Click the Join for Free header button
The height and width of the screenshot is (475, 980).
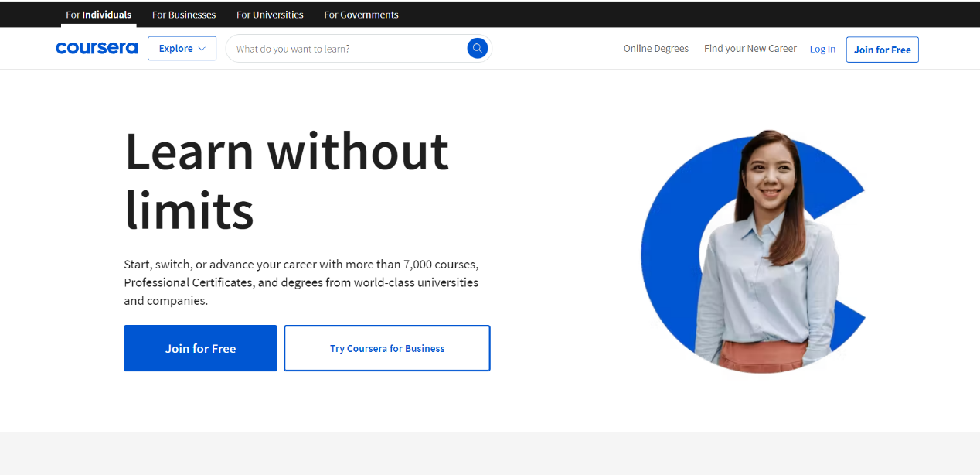pos(882,49)
